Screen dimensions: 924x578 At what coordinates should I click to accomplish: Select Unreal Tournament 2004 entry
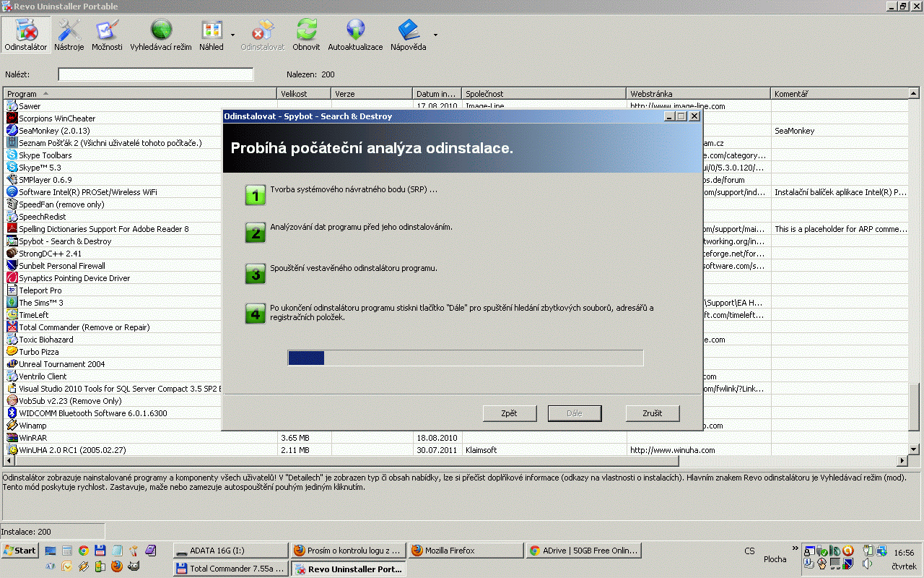pos(62,364)
